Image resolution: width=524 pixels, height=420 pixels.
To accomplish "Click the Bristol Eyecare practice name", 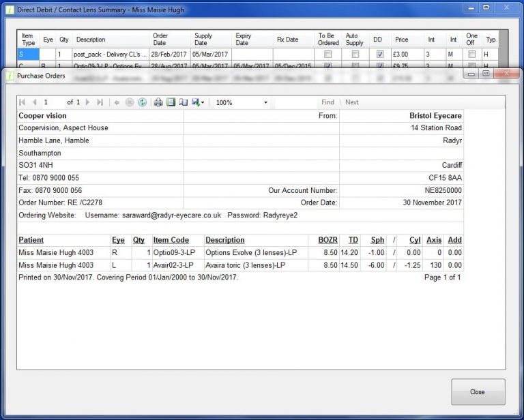I will pyautogui.click(x=435, y=116).
